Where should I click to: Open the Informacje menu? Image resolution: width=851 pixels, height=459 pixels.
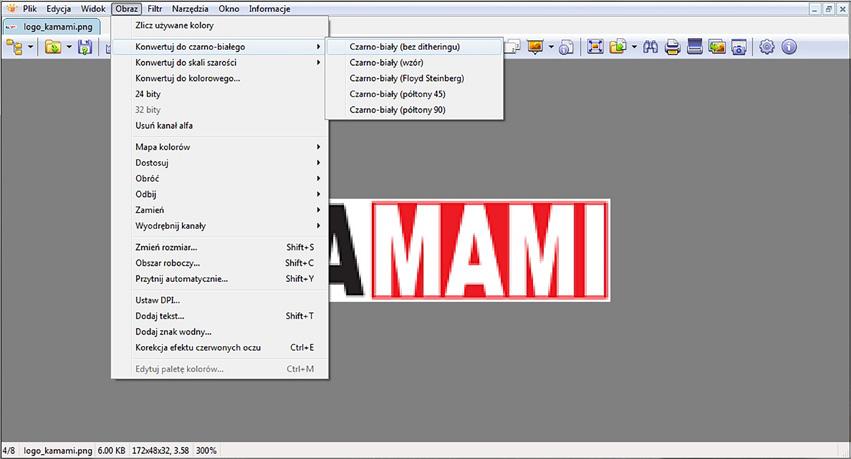click(270, 9)
